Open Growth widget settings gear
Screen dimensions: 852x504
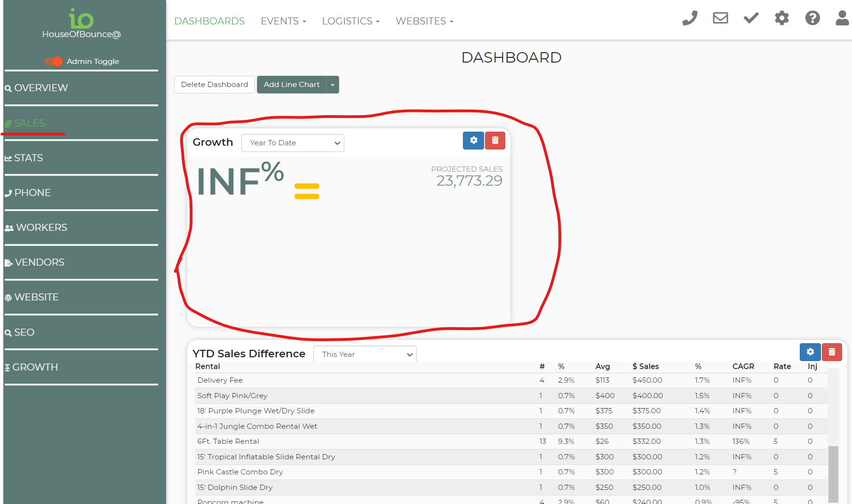click(473, 141)
